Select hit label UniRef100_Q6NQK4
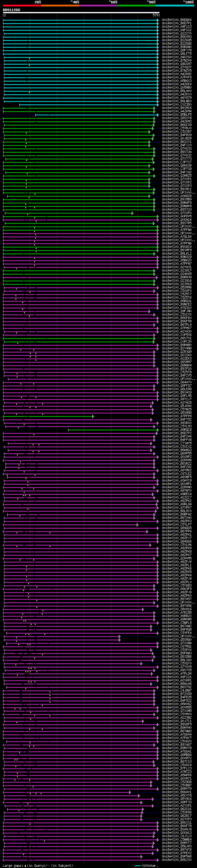This screenshot has height=868, width=197. point(177,365)
